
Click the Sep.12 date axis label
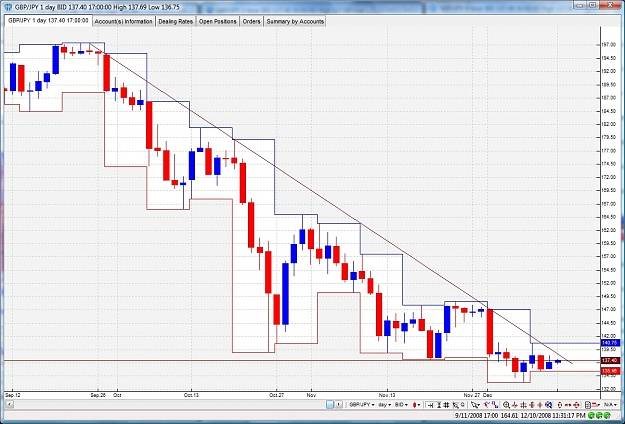(x=12, y=395)
